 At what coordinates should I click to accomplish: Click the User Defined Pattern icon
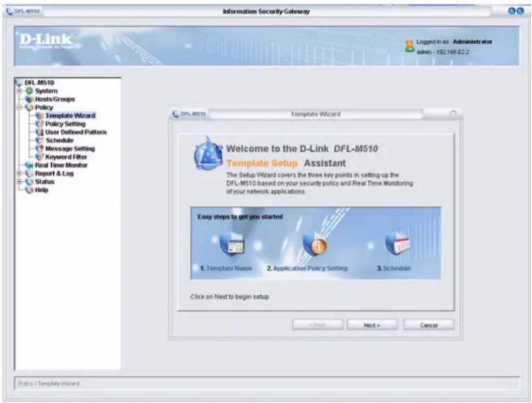click(x=40, y=132)
